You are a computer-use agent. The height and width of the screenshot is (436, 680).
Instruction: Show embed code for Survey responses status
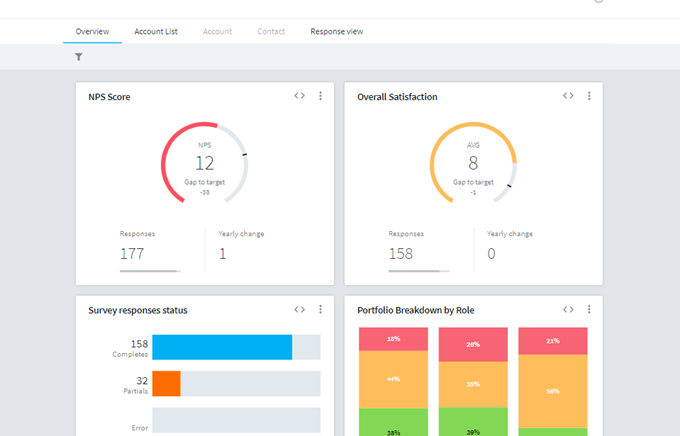point(299,309)
